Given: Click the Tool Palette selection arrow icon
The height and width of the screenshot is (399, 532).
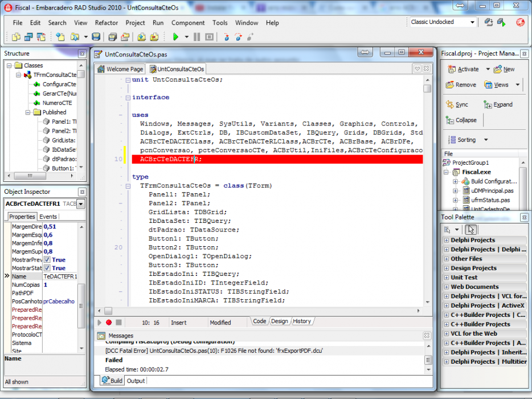Looking at the screenshot, I should click(x=471, y=230).
